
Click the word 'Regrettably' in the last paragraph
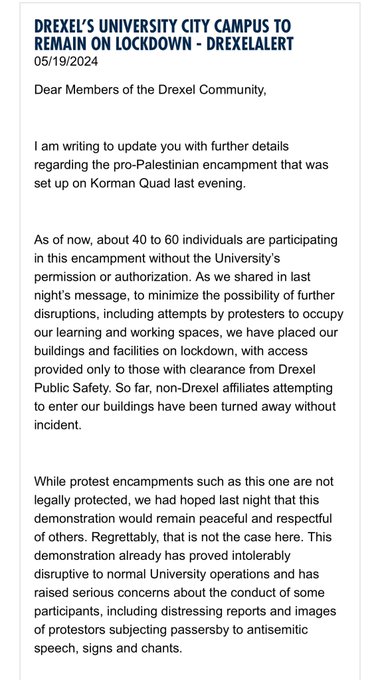point(125,537)
